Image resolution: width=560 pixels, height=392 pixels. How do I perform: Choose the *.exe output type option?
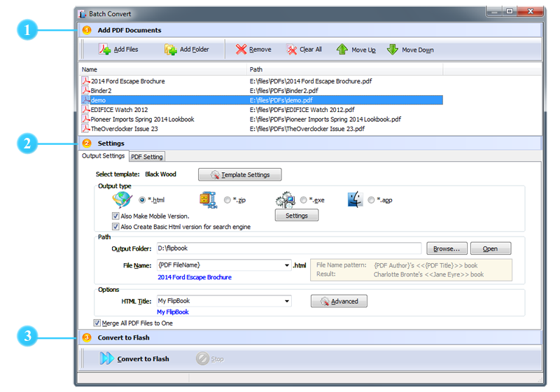(303, 200)
